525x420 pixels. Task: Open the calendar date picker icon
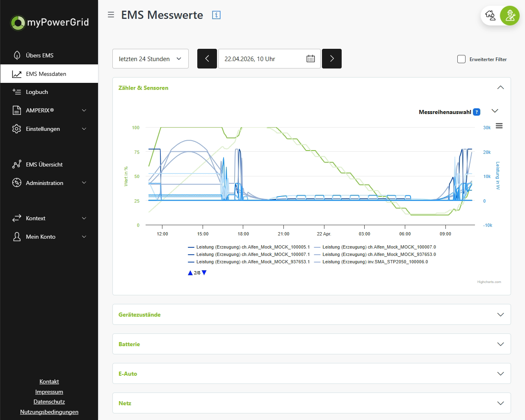(310, 59)
